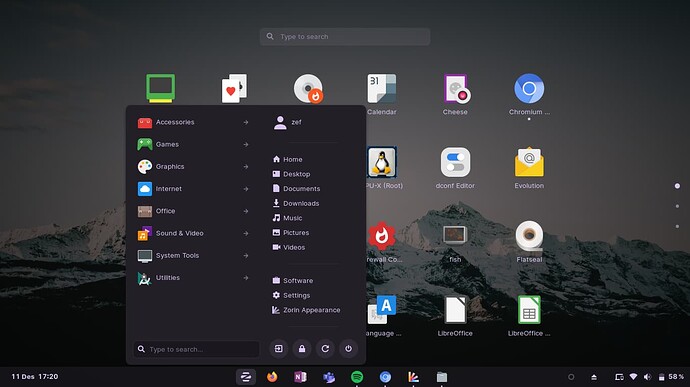Viewport: 690px width, 387px height.
Task: Open the CPU-X (Root) penguin icon
Action: pyautogui.click(x=382, y=162)
